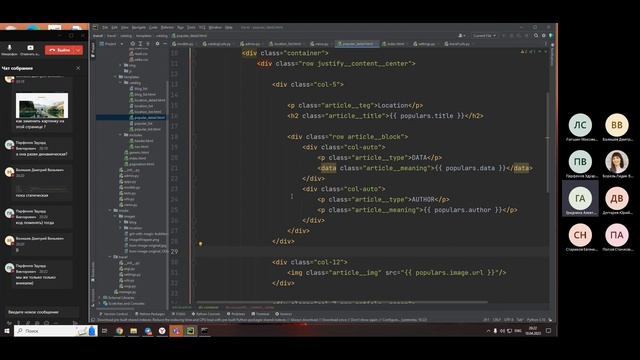Open the Version Control tool window
Image resolution: width=640 pixels, height=360 pixels.
pos(114,314)
